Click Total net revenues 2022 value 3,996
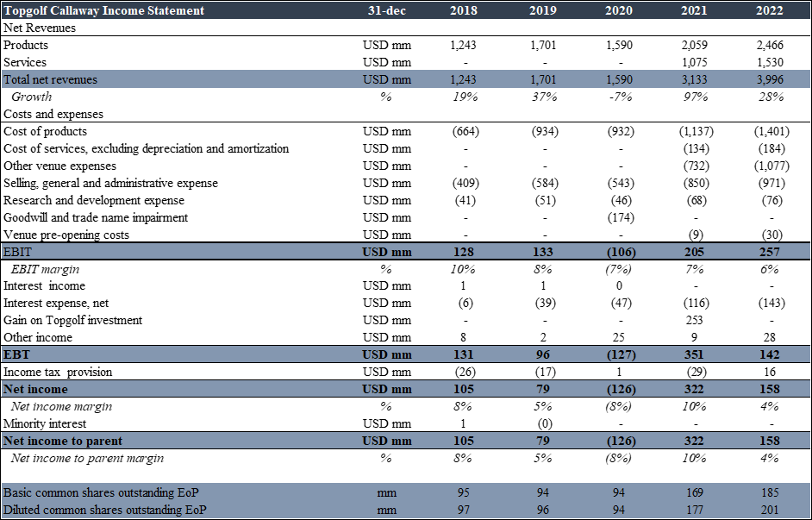 click(x=770, y=79)
